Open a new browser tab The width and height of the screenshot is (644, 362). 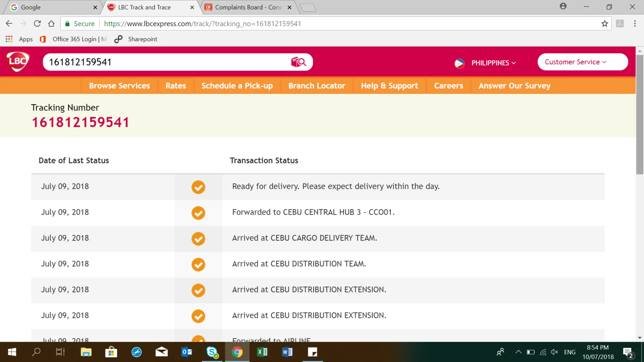(x=308, y=8)
